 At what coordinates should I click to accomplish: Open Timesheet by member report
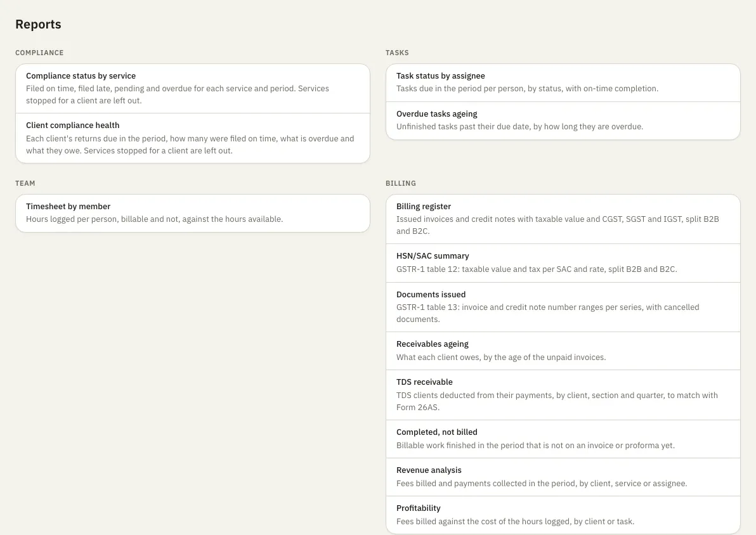tap(192, 213)
